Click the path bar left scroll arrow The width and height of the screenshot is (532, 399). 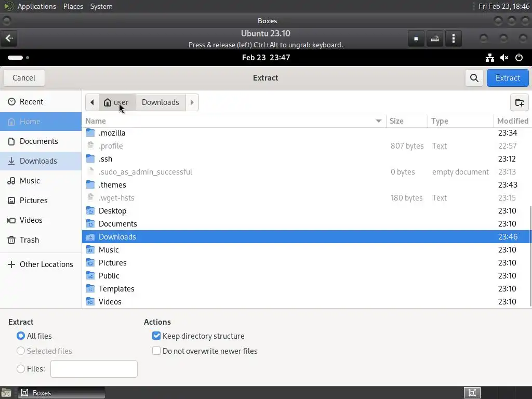tap(92, 102)
